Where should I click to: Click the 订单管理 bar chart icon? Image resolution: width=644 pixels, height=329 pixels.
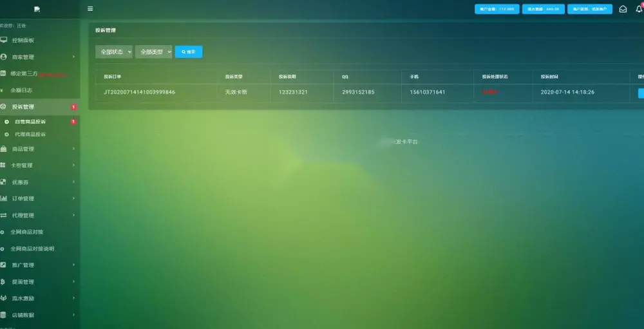[3, 198]
